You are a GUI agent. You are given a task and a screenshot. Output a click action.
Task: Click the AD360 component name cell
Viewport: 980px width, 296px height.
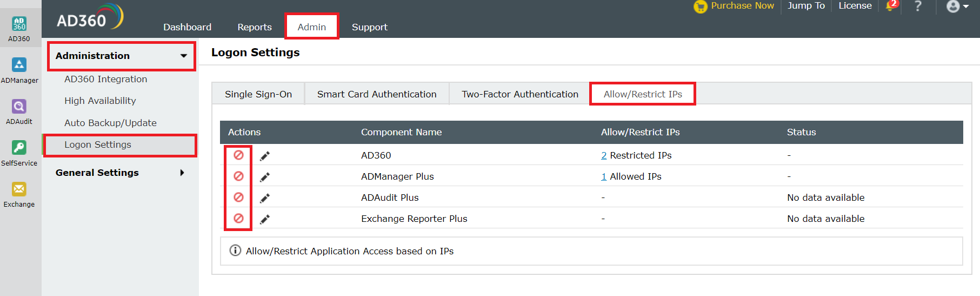[376, 155]
